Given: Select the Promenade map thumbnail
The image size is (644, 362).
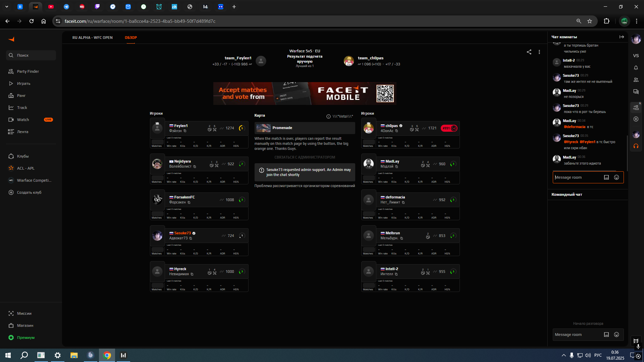Looking at the screenshot, I should coord(263,128).
